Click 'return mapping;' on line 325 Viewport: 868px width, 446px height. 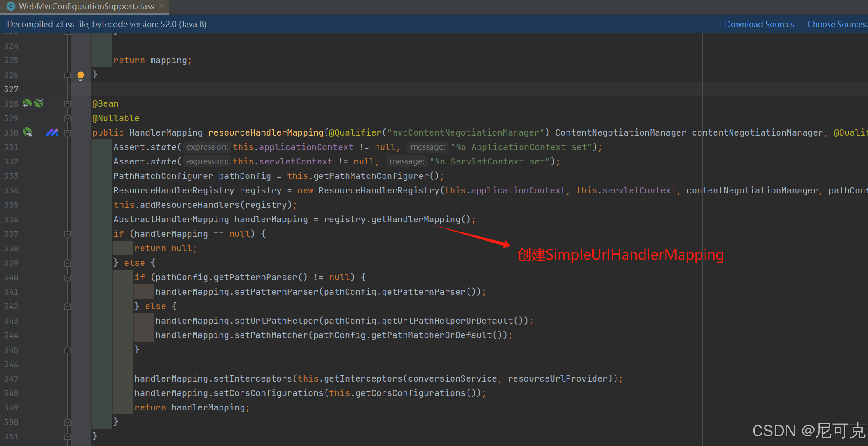[x=152, y=60]
